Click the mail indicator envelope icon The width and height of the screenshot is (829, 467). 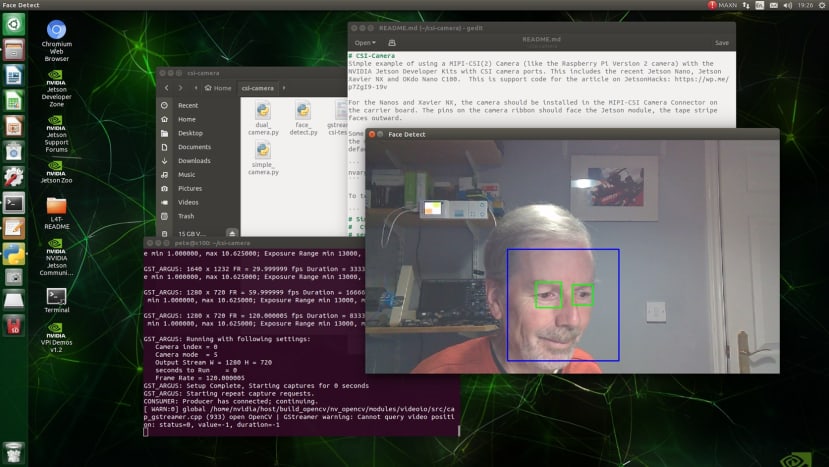tap(773, 5)
